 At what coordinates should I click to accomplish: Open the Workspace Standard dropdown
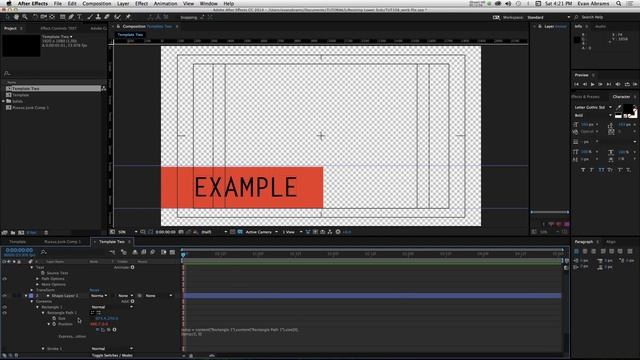tap(548, 18)
